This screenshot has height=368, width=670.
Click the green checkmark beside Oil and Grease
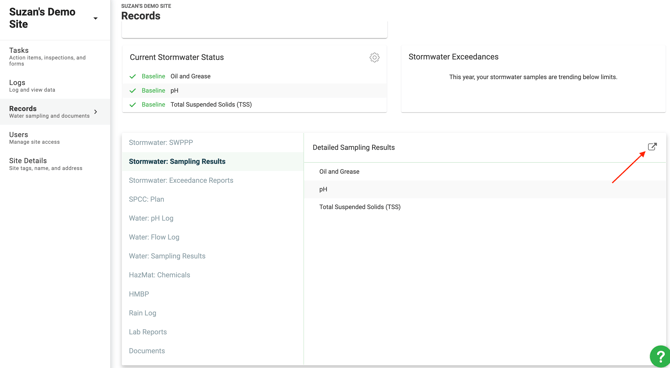(132, 77)
